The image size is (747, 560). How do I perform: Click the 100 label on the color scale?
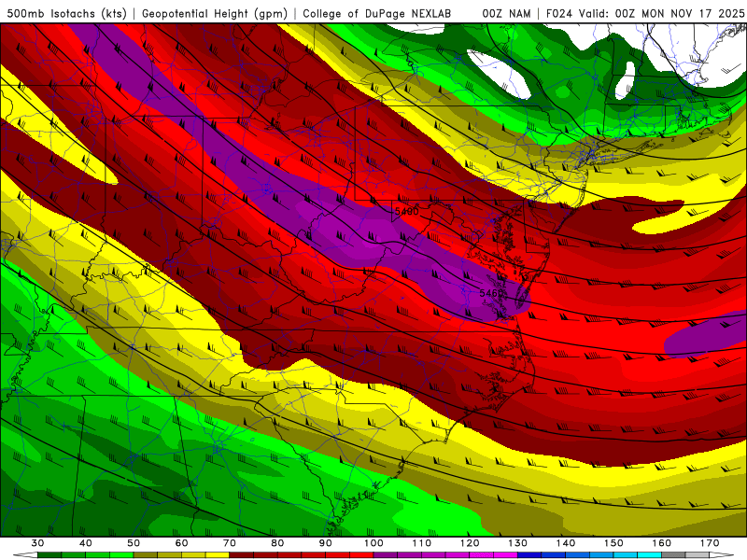click(x=374, y=543)
